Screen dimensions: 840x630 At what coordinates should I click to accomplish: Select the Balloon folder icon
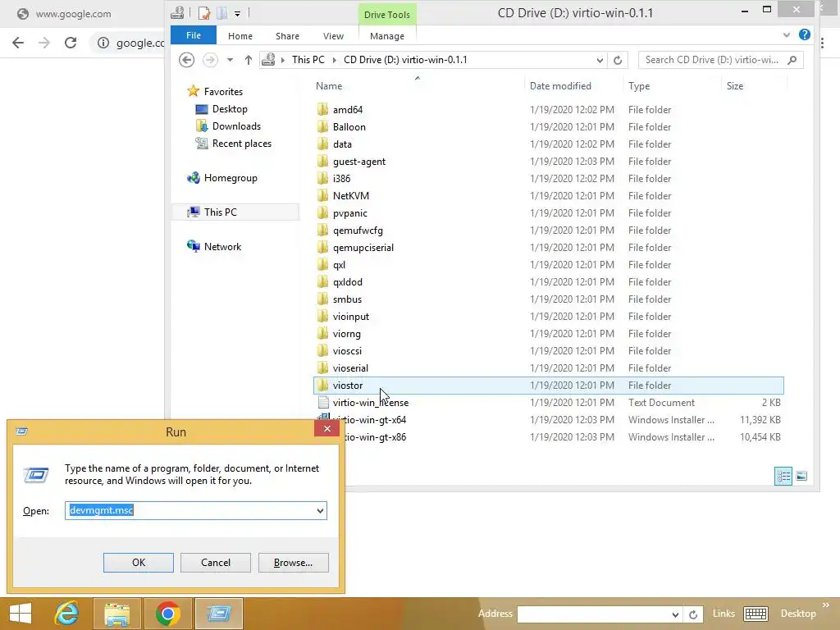tap(322, 127)
